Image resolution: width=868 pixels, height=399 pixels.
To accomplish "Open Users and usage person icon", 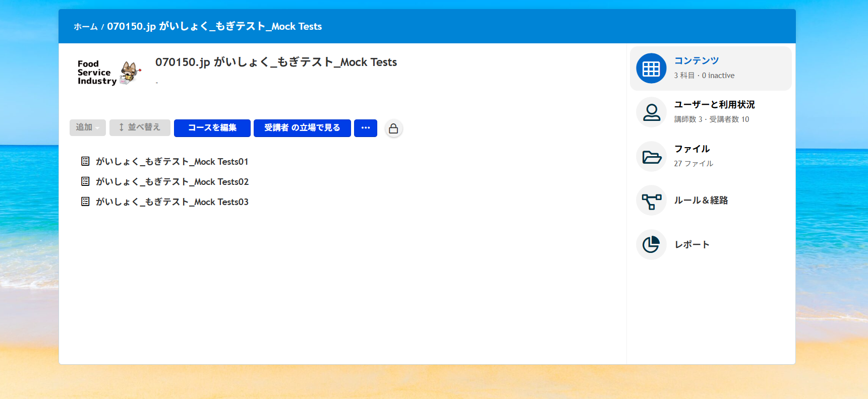I will click(x=651, y=112).
